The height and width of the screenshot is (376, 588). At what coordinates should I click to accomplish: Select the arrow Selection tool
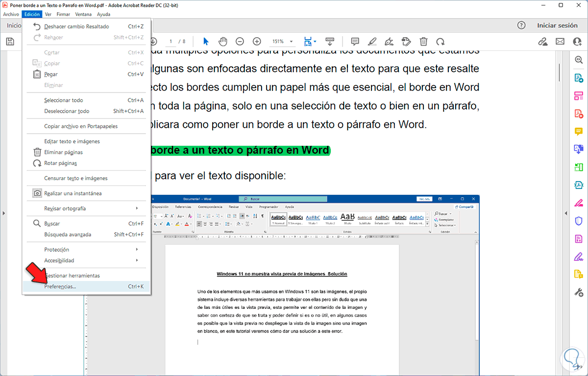tap(206, 42)
